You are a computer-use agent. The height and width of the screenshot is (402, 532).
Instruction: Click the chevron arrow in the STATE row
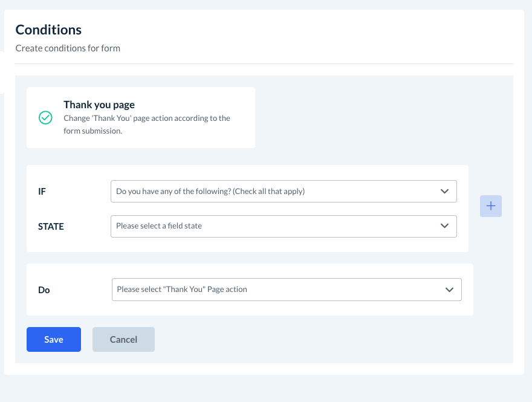445,226
